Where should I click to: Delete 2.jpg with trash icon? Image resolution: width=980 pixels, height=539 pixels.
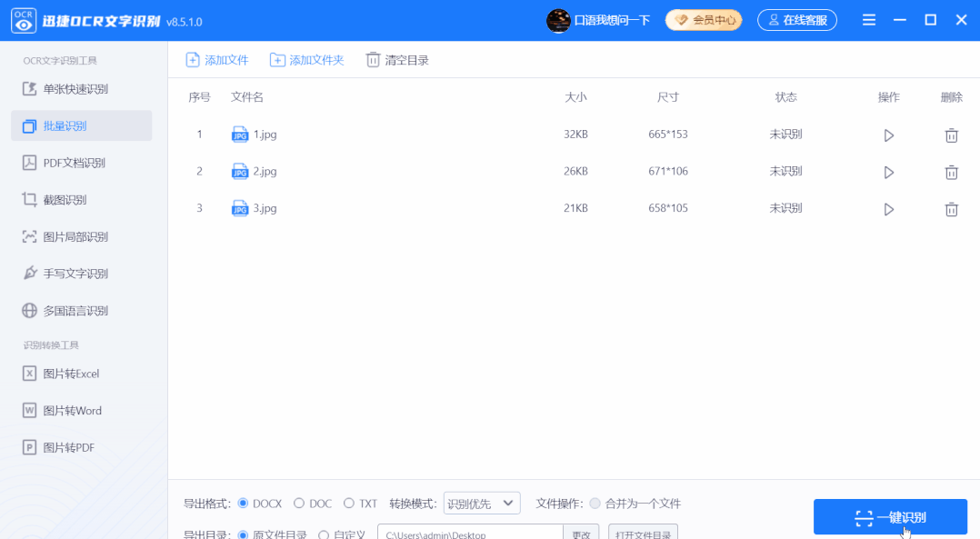point(951,172)
